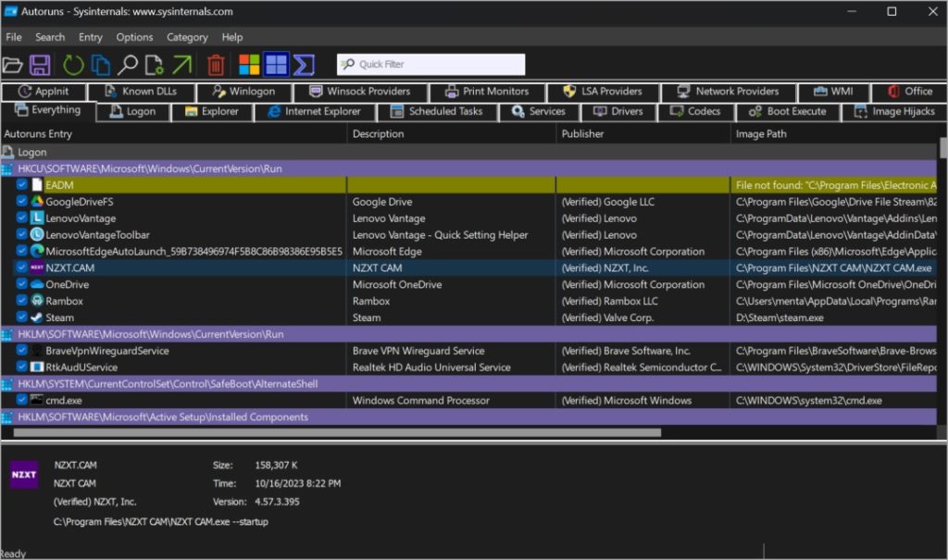The width and height of the screenshot is (948, 560).
Task: Refresh the autoruns list
Action: click(73, 65)
